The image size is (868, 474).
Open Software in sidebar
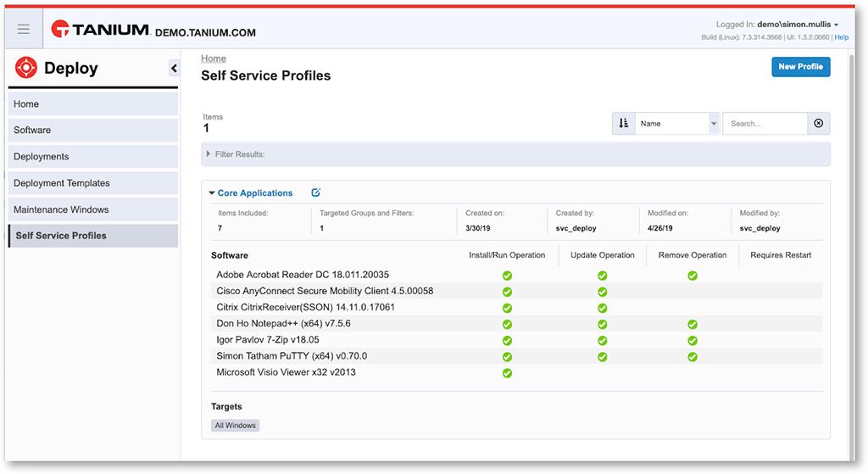pos(93,130)
